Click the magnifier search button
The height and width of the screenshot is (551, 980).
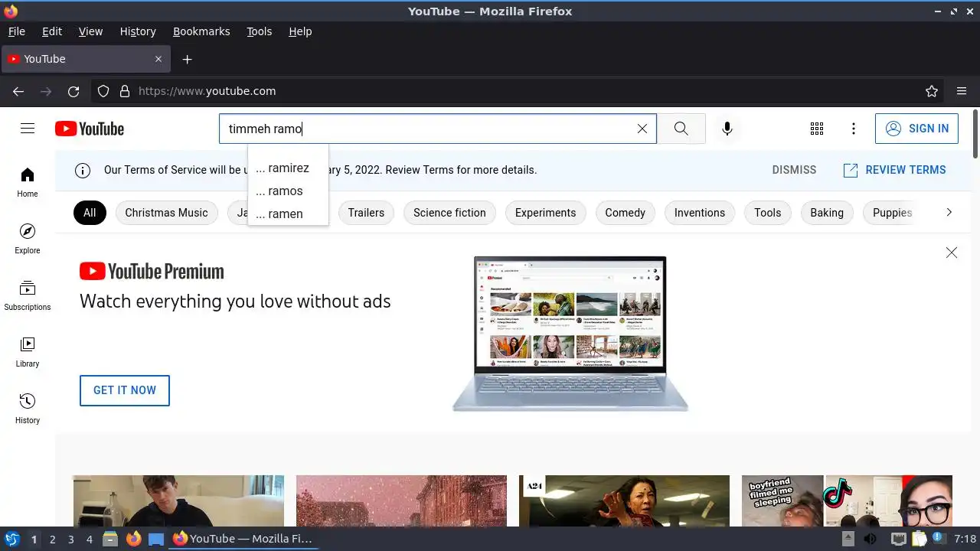681,129
